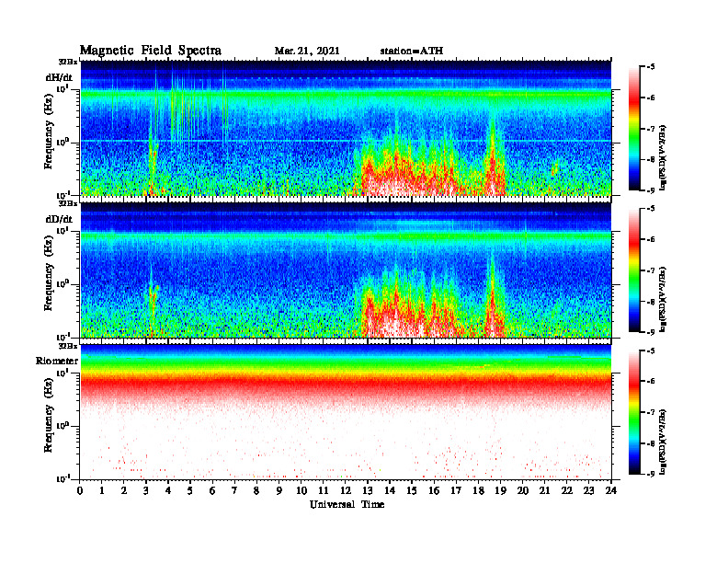Click the "20" hour tick label

(x=523, y=491)
